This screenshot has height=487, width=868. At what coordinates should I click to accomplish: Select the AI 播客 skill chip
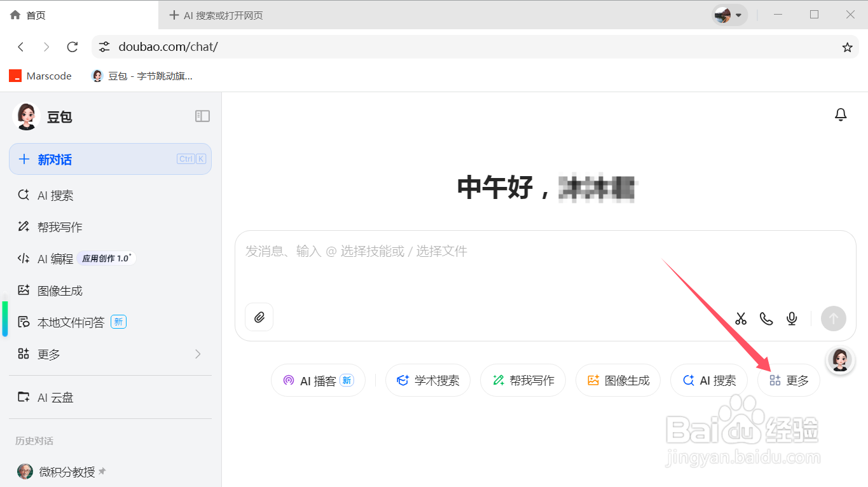(318, 380)
